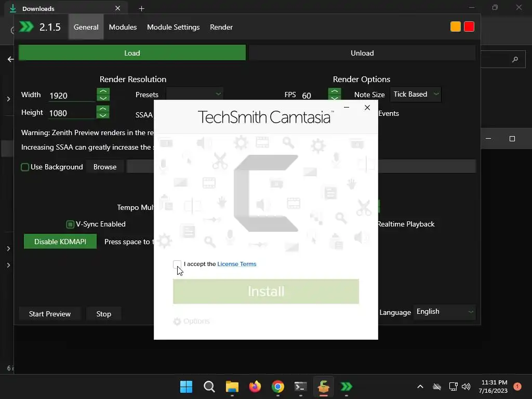Switch to the Modules tab
The width and height of the screenshot is (532, 399).
(x=123, y=27)
